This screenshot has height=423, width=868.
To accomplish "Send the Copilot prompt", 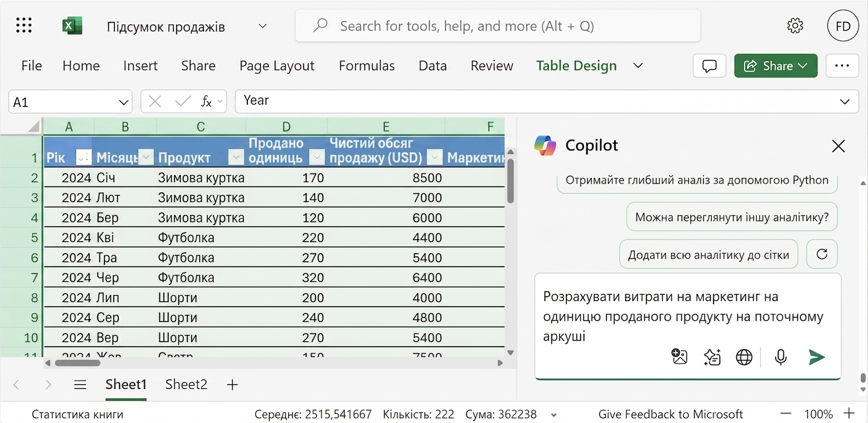I will pos(816,357).
